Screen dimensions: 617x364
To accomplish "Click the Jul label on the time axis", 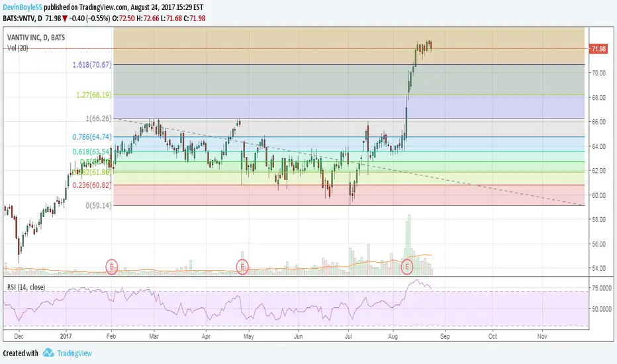I will [x=348, y=336].
